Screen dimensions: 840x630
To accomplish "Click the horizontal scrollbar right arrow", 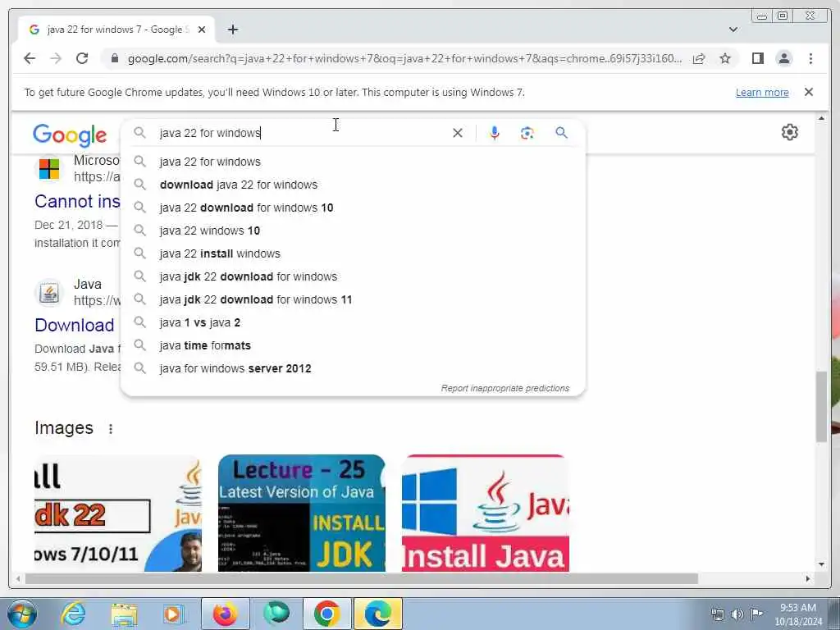I will point(808,578).
